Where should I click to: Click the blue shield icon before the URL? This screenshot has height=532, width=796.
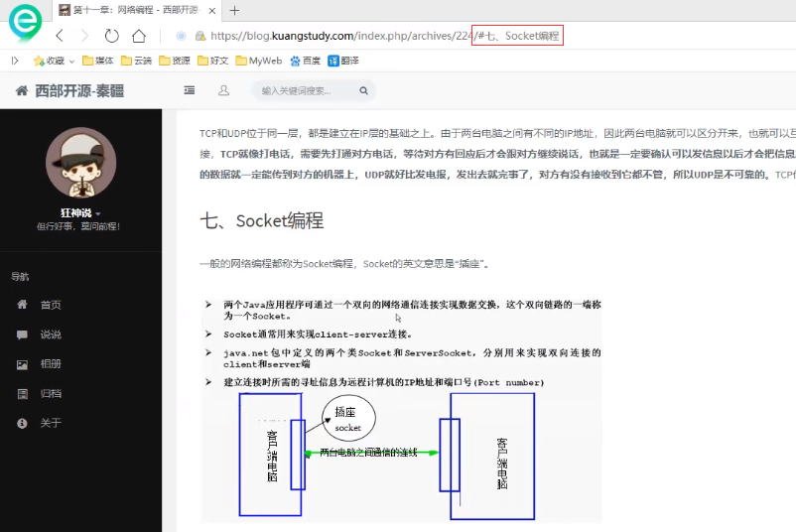pyautogui.click(x=182, y=36)
